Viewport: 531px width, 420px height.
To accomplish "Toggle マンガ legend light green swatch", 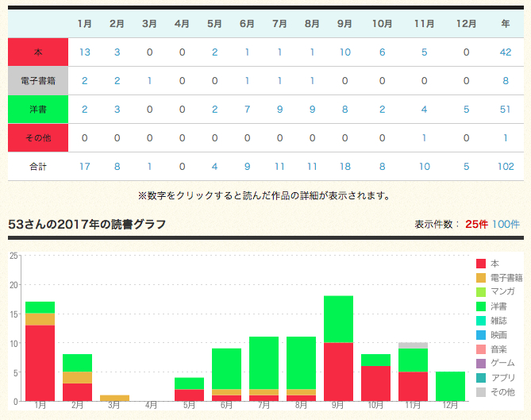I will tap(481, 292).
